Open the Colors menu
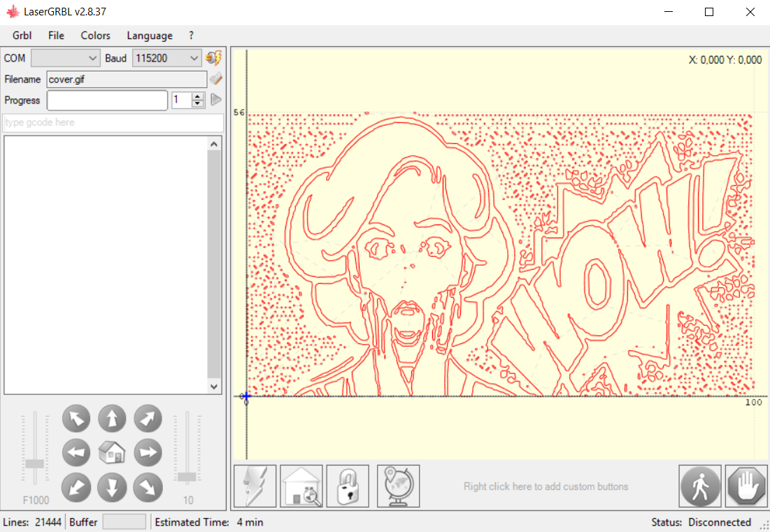The width and height of the screenshot is (770, 532). point(95,36)
